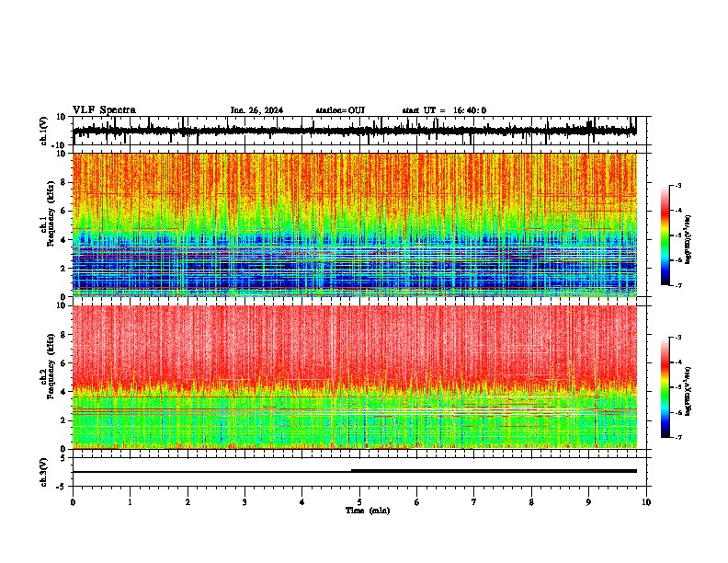Click the '5' tick on the time axis
728x563 pixels.
(x=359, y=502)
